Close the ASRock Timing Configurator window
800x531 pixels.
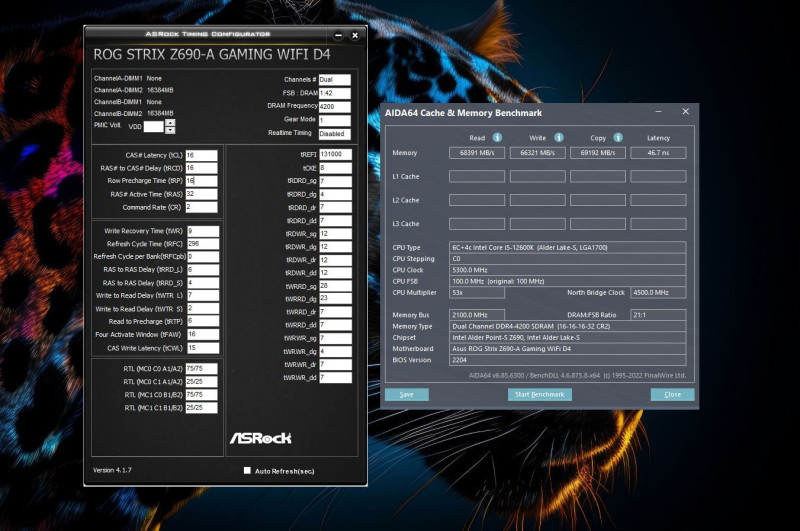[355, 35]
